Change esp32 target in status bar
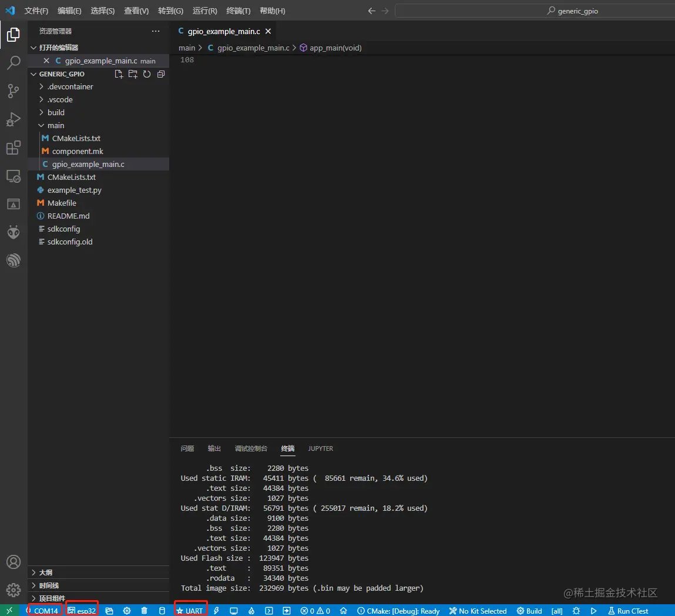This screenshot has width=675, height=616. pyautogui.click(x=82, y=611)
